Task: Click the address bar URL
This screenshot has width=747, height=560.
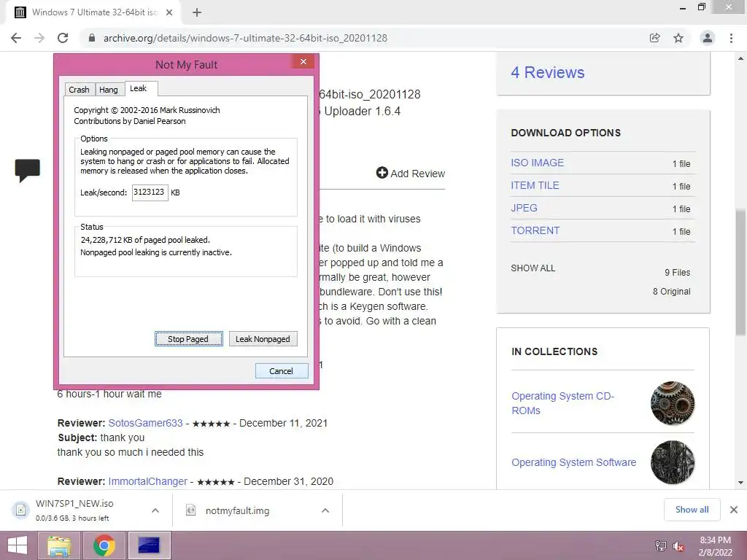Action: pyautogui.click(x=245, y=38)
